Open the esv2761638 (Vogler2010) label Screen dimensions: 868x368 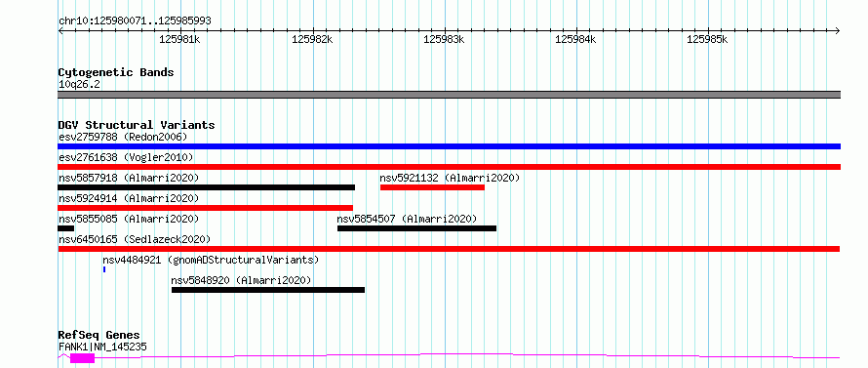126,157
